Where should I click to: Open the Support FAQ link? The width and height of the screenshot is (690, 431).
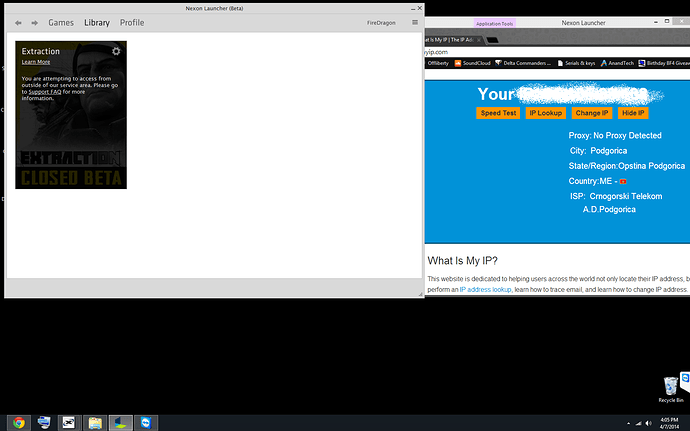44,92
